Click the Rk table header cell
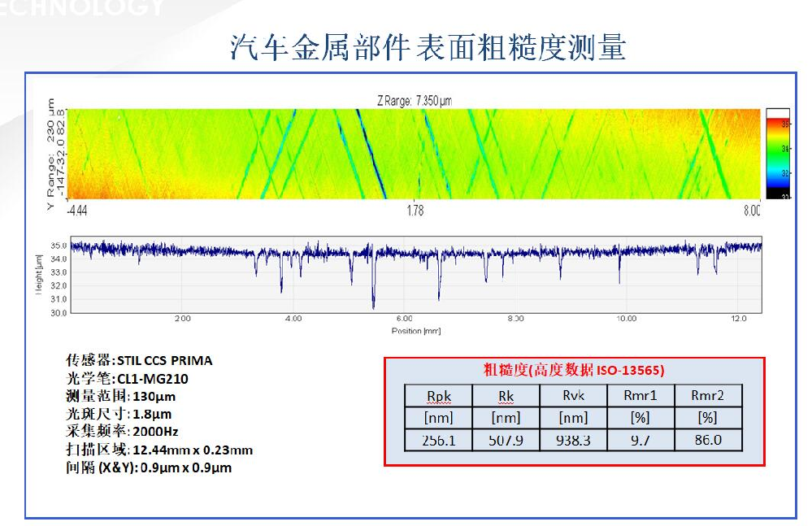 pos(506,396)
